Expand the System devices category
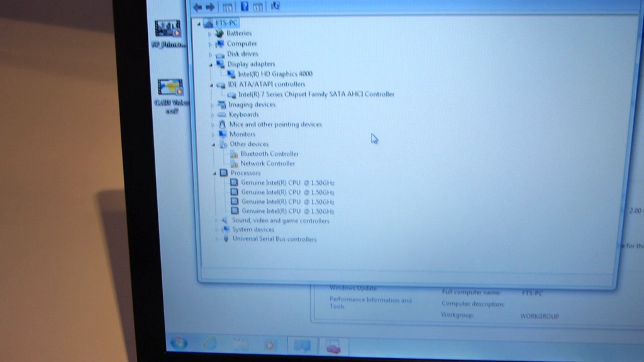This screenshot has height=362, width=644. [x=217, y=230]
